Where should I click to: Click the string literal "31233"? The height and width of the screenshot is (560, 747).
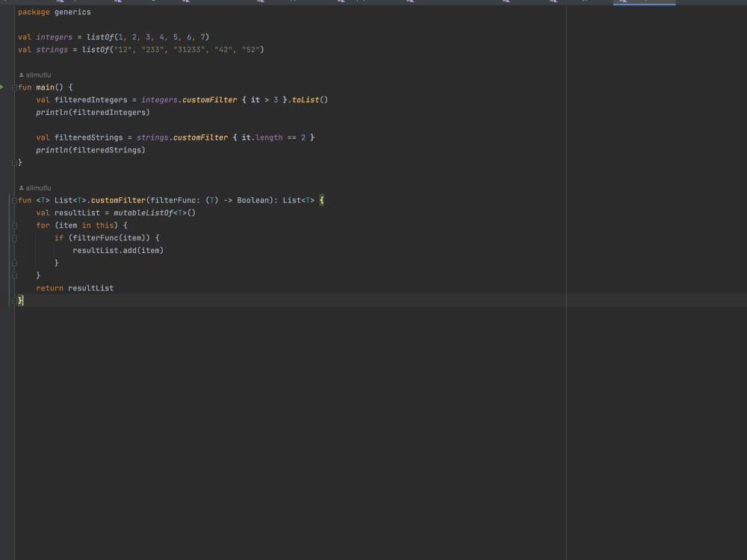[189, 49]
